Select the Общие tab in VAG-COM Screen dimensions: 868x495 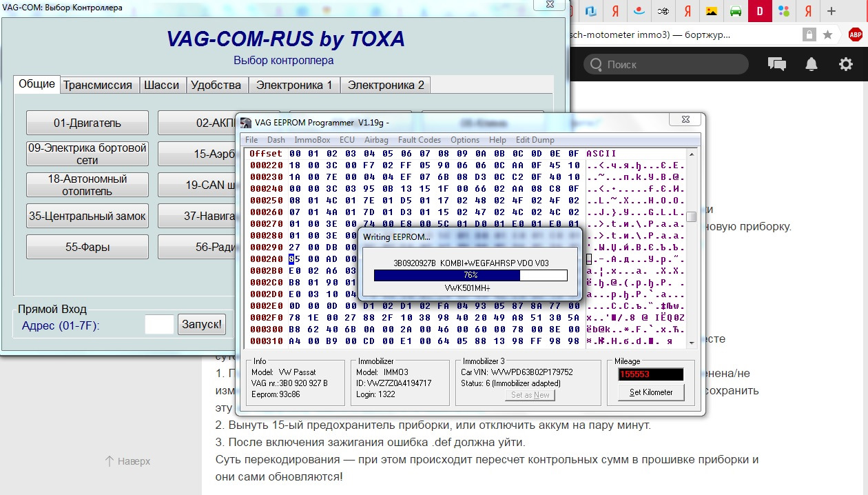[37, 84]
